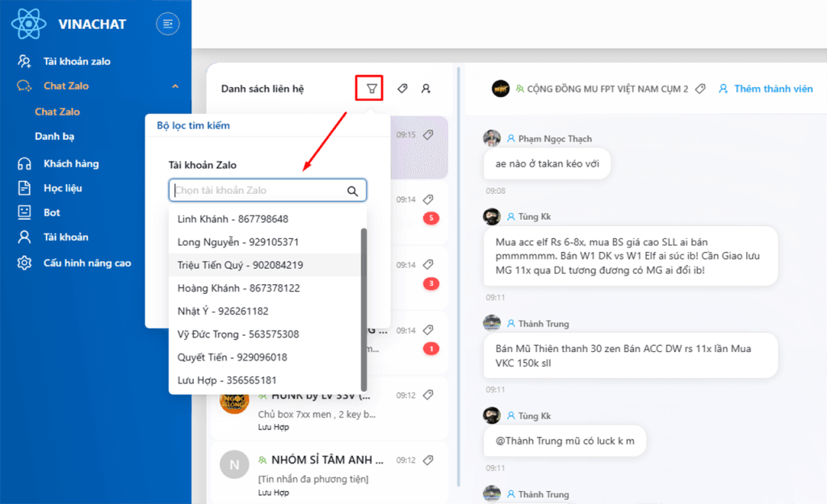Toggle the sidebar collapse menu button
This screenshot has height=504, width=827.
pos(167,24)
